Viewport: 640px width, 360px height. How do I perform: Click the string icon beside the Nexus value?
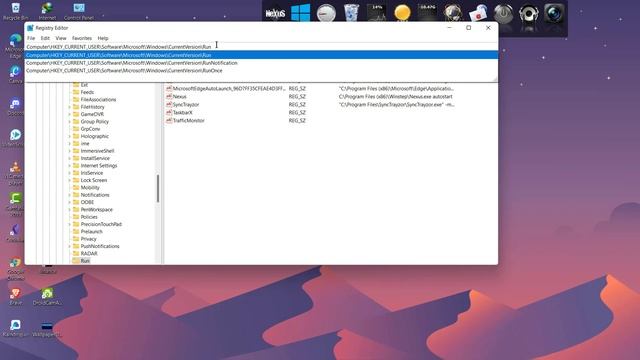click(x=169, y=96)
